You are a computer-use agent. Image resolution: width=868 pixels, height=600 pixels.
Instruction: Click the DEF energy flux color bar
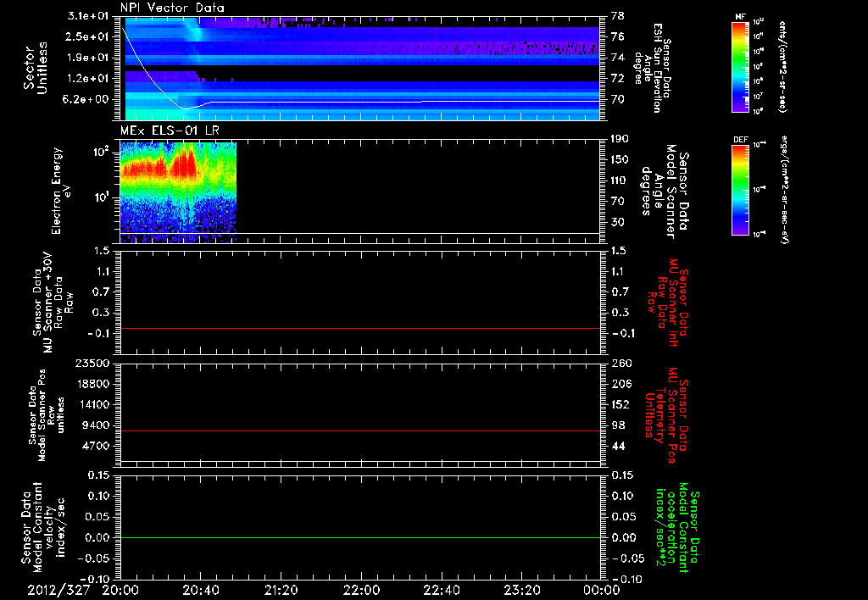(741, 189)
